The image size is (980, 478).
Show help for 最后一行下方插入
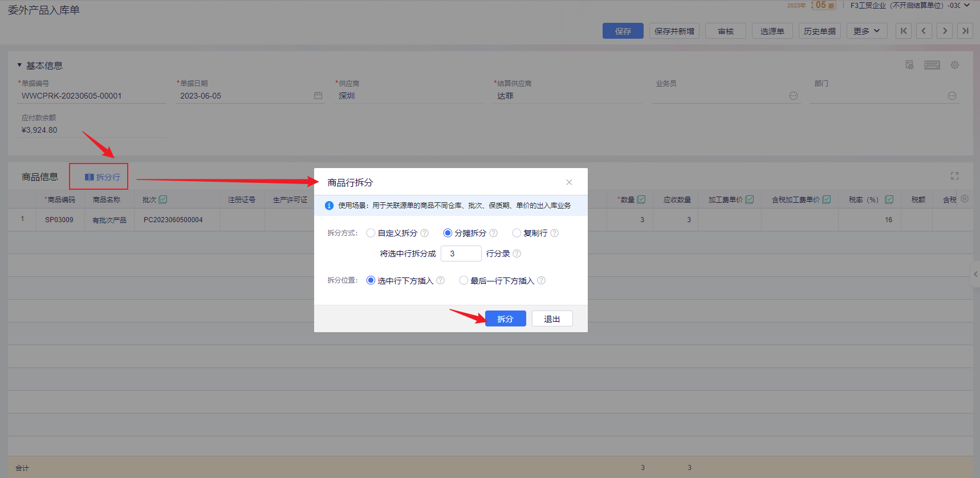tap(542, 280)
